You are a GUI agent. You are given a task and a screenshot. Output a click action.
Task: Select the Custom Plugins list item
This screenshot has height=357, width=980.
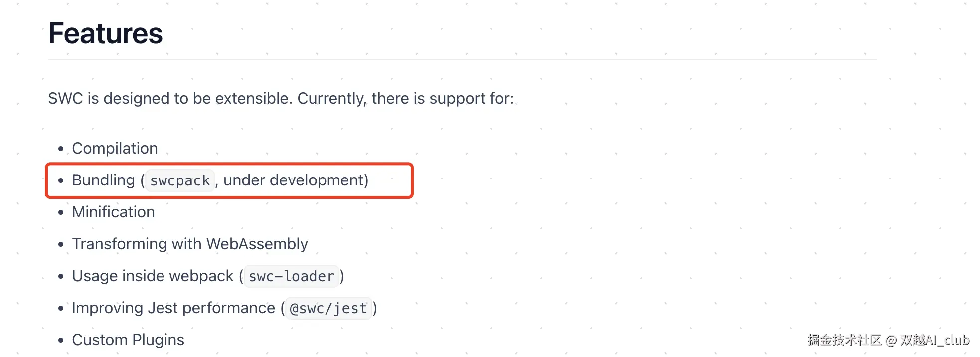tap(128, 340)
